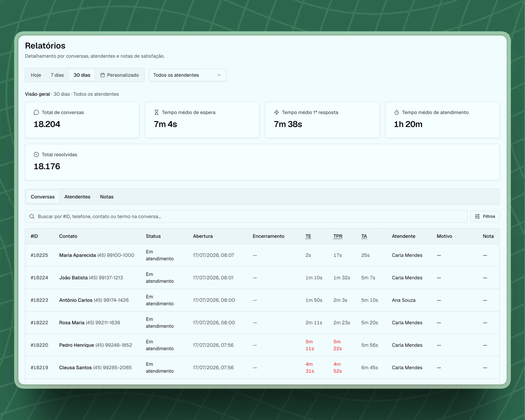
Task: Click the Total de conversas card
Action: [82, 120]
